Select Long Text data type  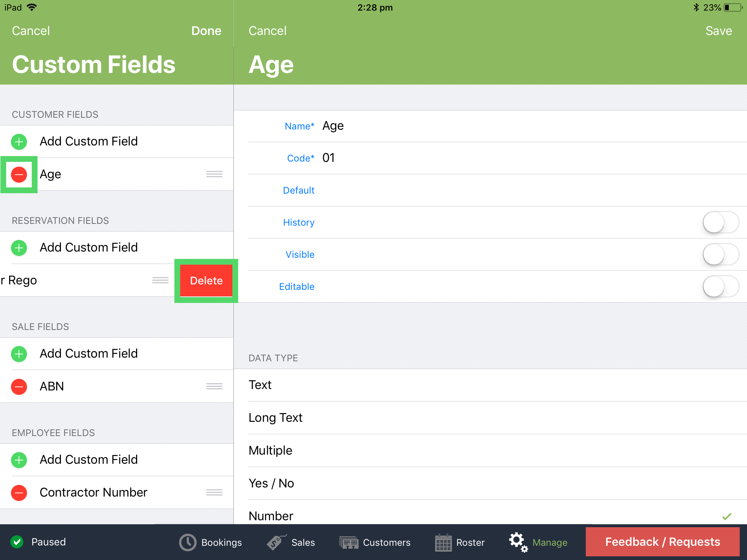(490, 418)
